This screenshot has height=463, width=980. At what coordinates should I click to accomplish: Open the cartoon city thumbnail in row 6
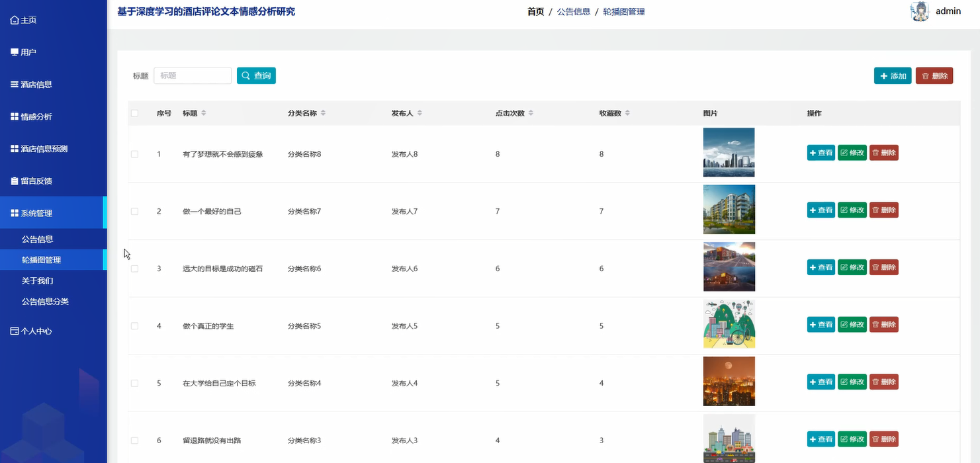point(729,439)
